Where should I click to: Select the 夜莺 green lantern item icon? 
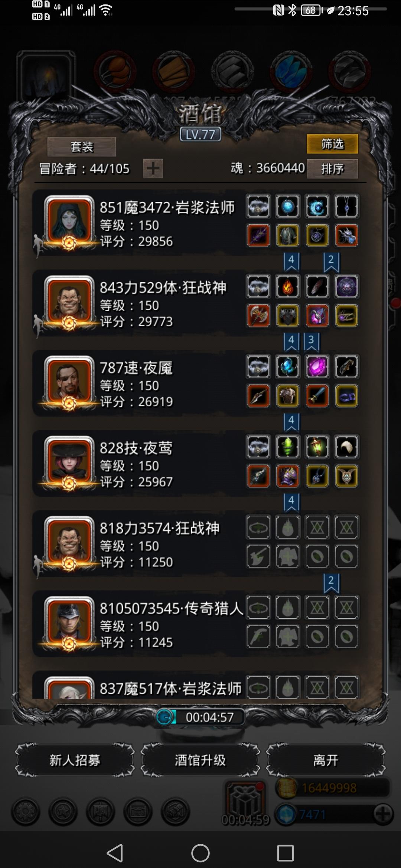[x=317, y=447]
